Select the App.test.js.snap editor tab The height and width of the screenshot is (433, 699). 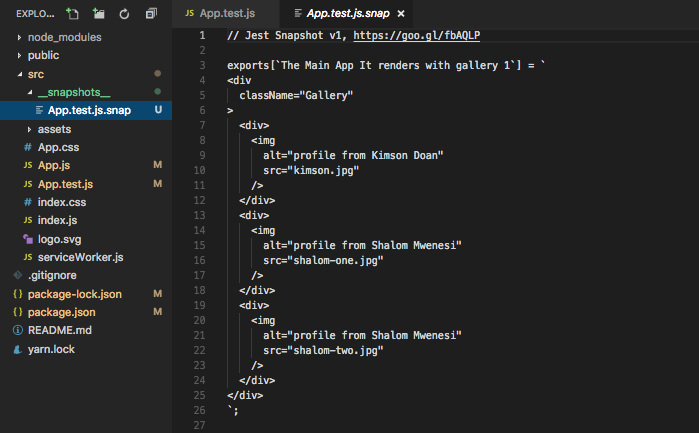click(347, 13)
